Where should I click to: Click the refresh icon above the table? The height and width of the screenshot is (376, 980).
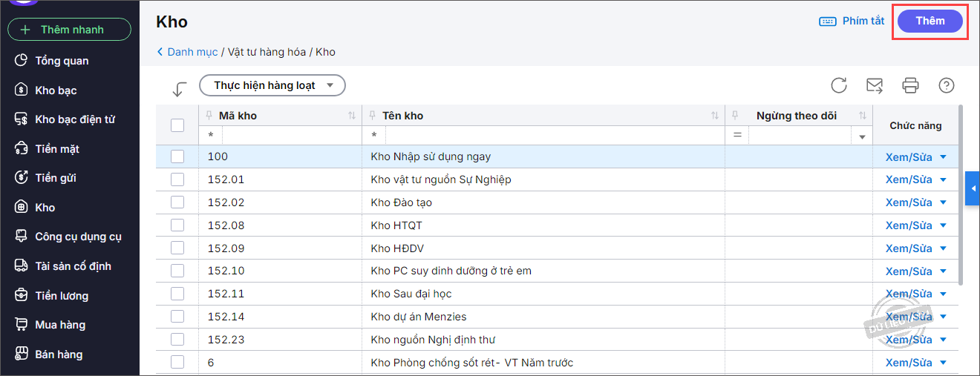pyautogui.click(x=839, y=85)
